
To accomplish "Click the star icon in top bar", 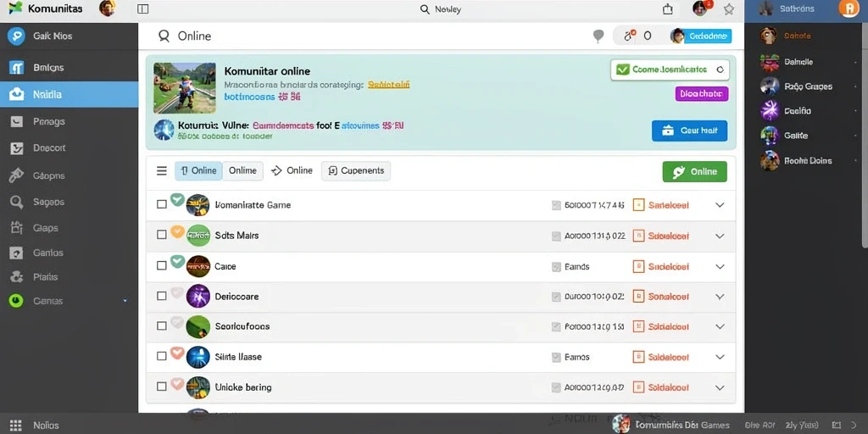I will (x=729, y=8).
